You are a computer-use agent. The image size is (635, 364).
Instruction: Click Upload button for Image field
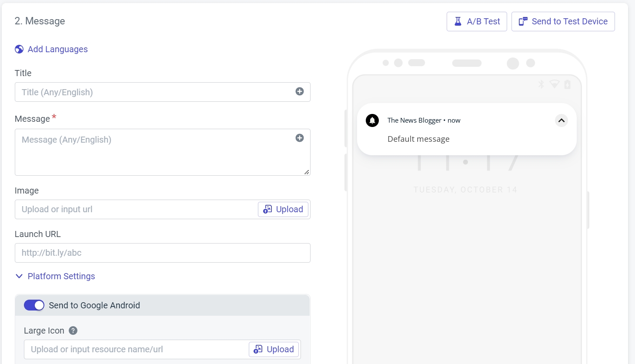[283, 209]
